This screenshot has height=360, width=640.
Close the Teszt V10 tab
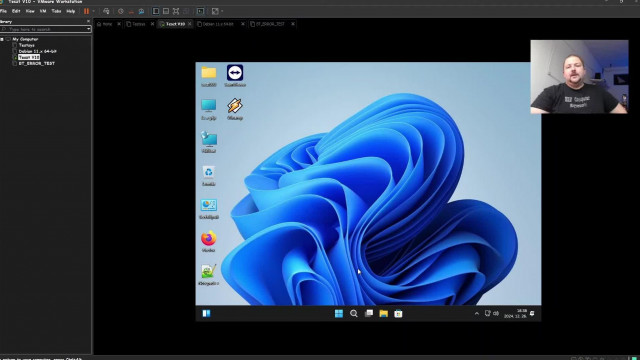190,24
